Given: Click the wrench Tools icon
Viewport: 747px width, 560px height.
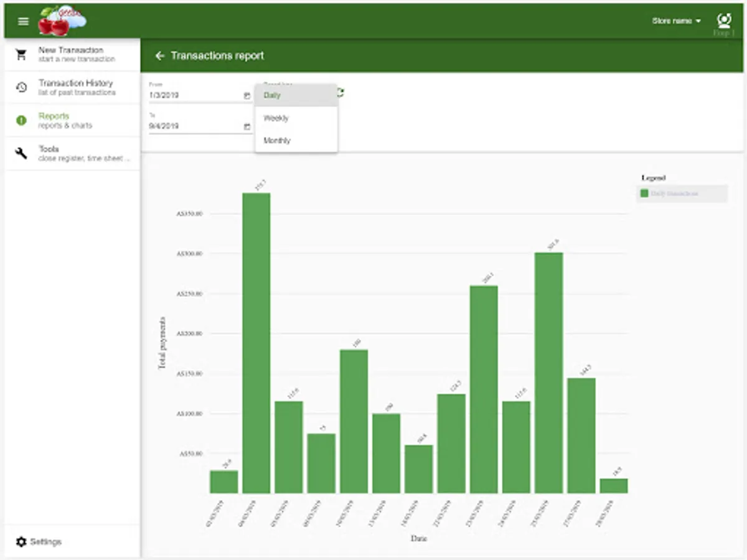Looking at the screenshot, I should [21, 153].
